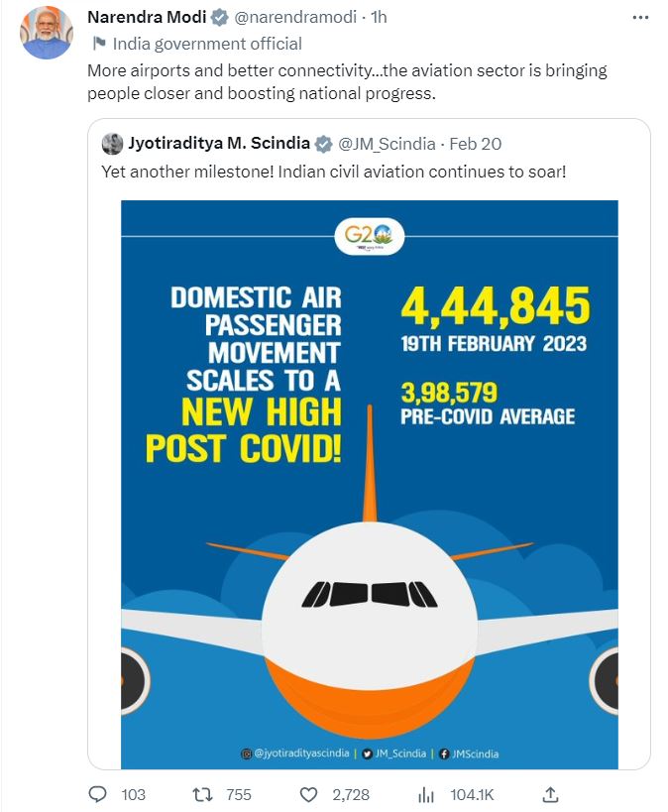Open the quoted tweet text about milestone
The image size is (668, 812).
pos(334,172)
